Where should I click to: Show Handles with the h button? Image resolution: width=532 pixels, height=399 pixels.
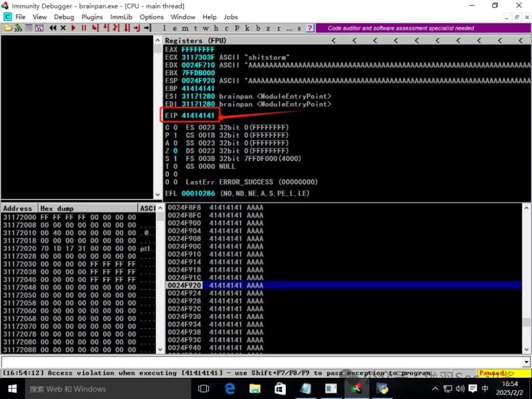[x=216, y=28]
